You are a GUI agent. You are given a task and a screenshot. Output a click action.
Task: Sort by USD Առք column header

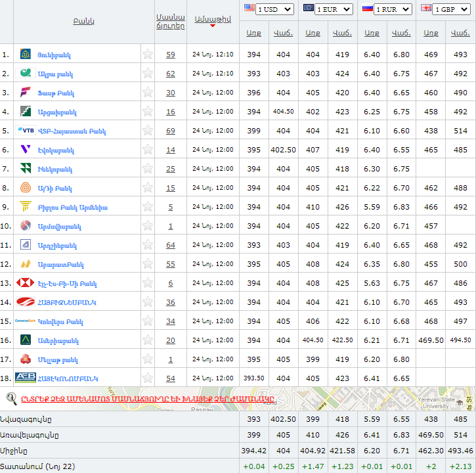(254, 33)
